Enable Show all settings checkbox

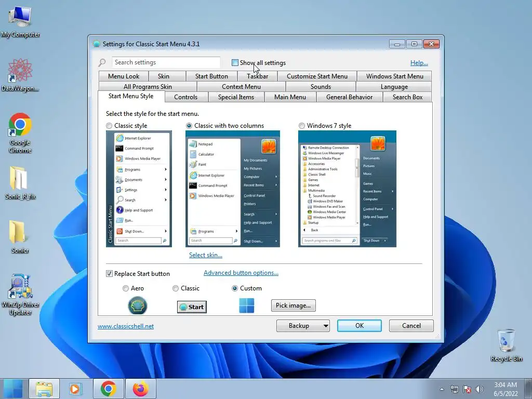pyautogui.click(x=235, y=62)
